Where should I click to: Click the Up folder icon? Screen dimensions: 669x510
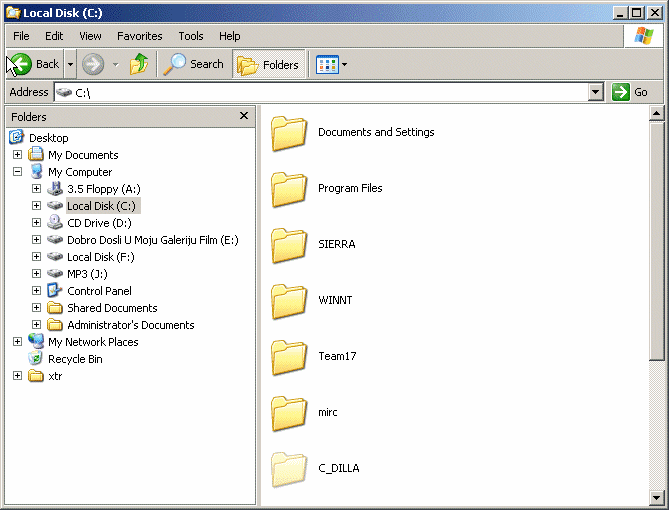[139, 64]
